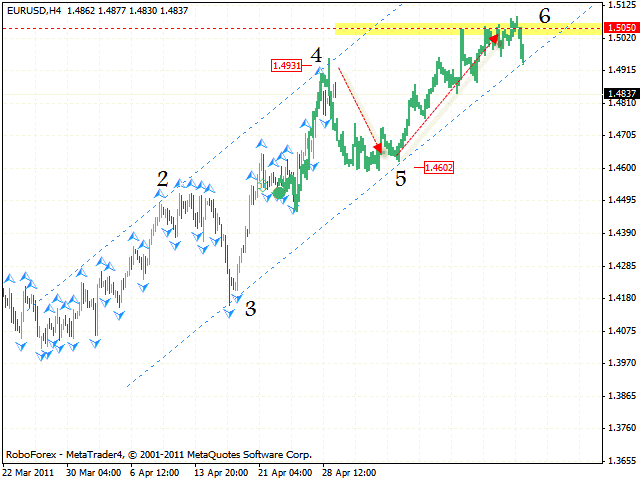640x480 pixels.
Task: Click the wave number 3 marker
Action: point(251,309)
